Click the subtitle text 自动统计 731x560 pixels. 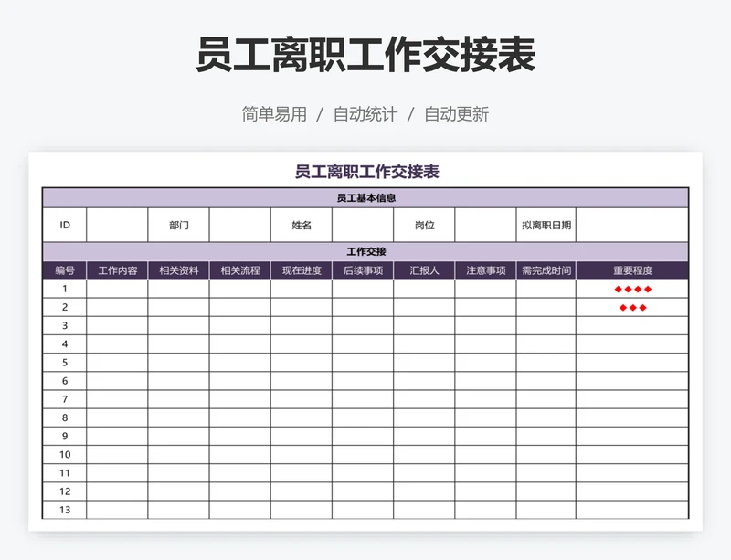coord(365,114)
